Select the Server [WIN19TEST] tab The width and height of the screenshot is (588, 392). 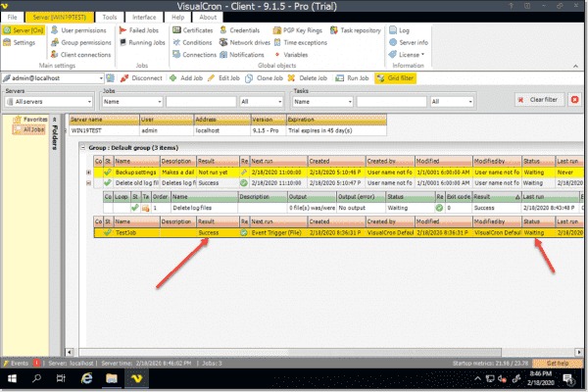[x=59, y=18]
